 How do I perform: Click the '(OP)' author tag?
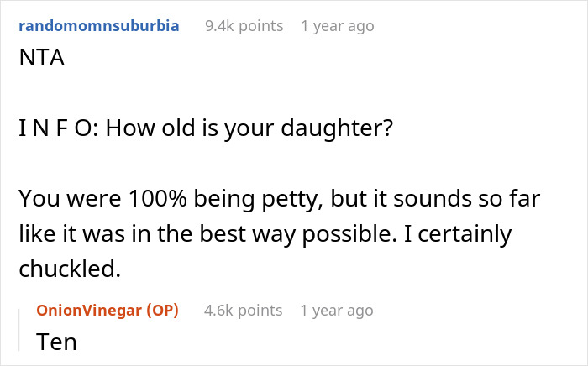point(166,311)
